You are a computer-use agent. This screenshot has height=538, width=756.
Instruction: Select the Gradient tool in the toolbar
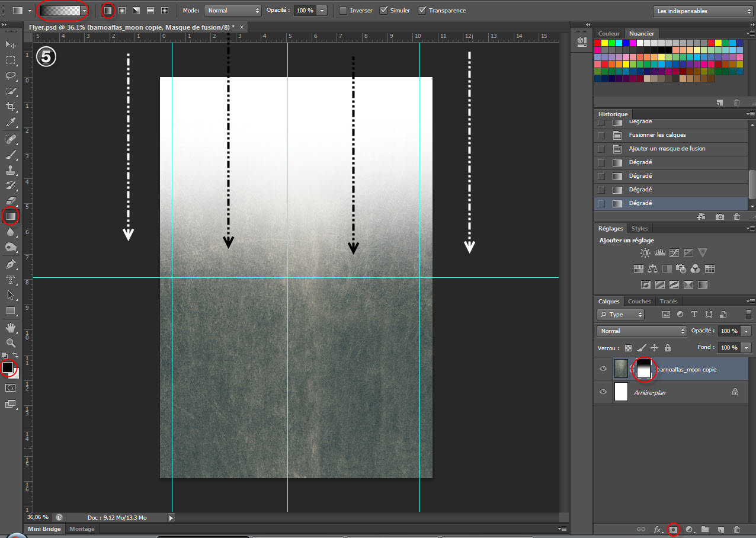point(11,217)
